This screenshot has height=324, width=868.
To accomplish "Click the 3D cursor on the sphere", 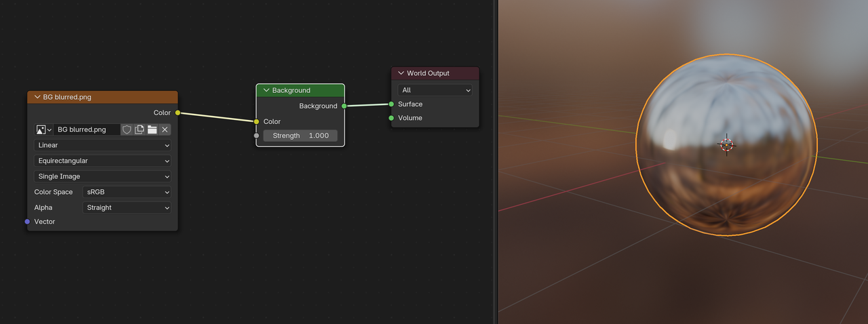I will [x=726, y=144].
